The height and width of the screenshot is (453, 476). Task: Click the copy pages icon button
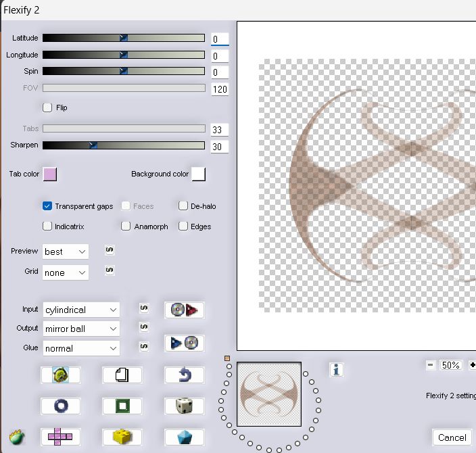[x=122, y=375]
